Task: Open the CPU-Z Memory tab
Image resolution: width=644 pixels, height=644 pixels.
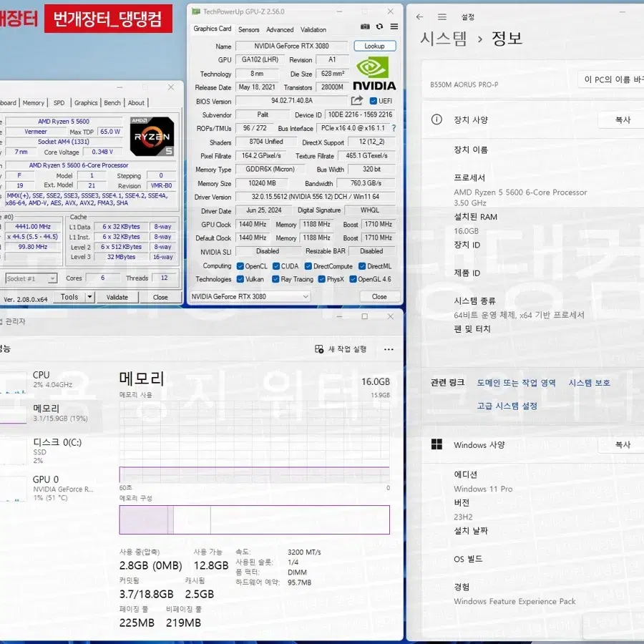Action: coord(33,102)
